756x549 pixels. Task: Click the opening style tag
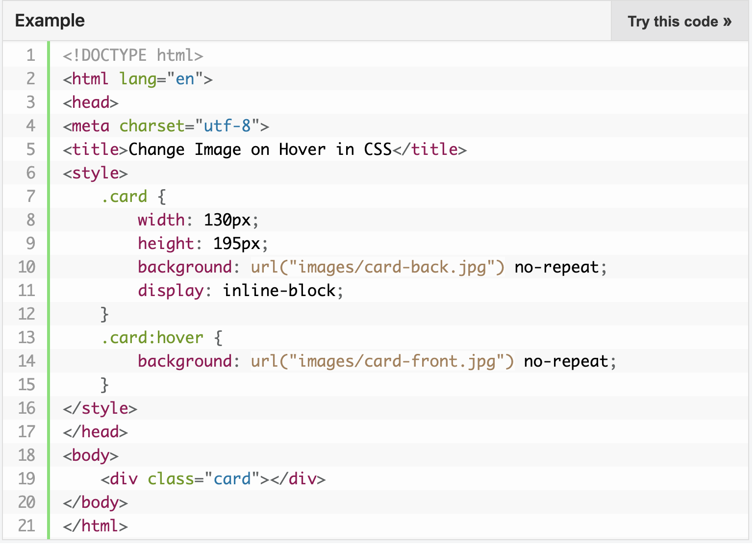click(x=95, y=173)
